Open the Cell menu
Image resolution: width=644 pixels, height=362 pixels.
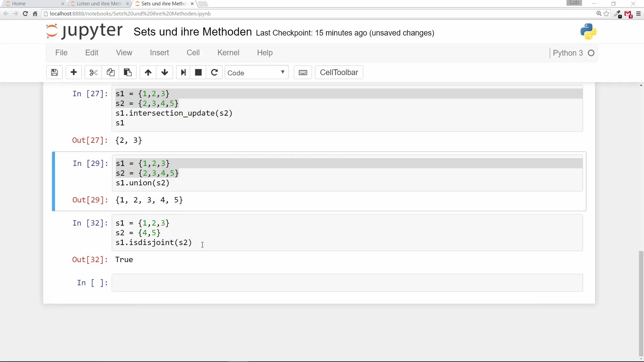point(193,53)
